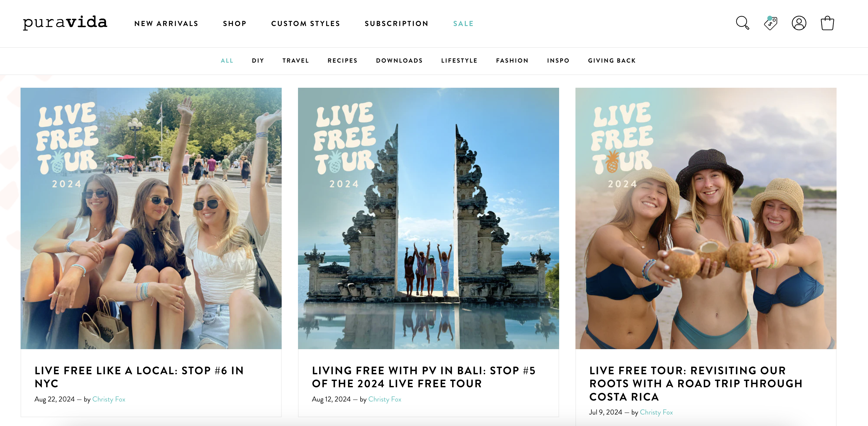The height and width of the screenshot is (426, 868).
Task: Click the deals price tag icon
Action: (771, 23)
